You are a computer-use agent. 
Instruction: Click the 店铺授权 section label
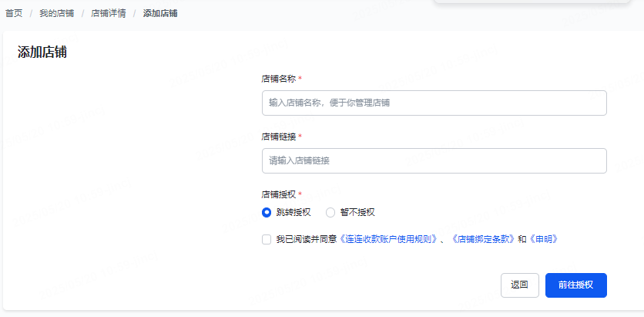click(278, 194)
